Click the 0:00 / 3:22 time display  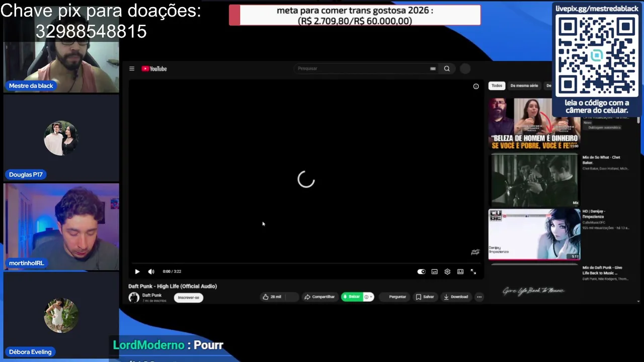coord(172,271)
